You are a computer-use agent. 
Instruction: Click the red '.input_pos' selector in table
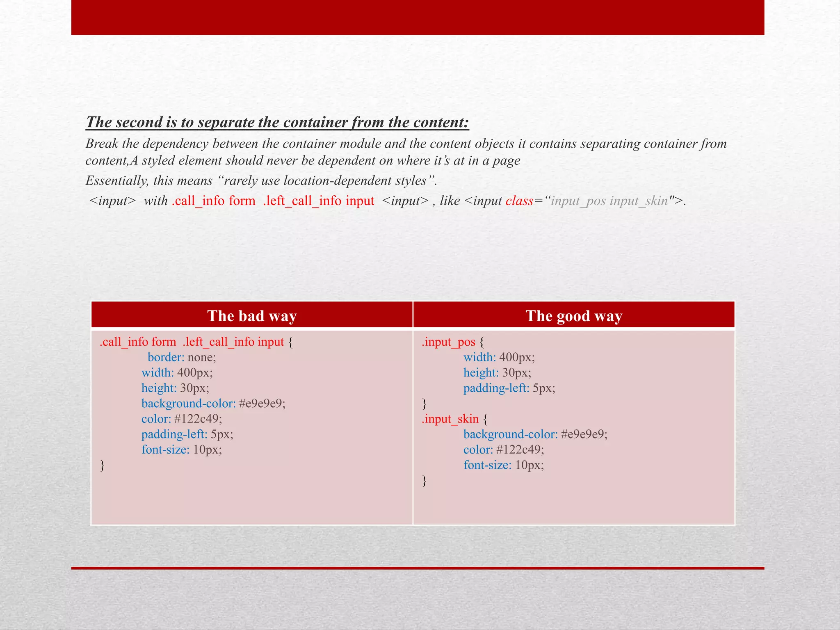tap(448, 342)
